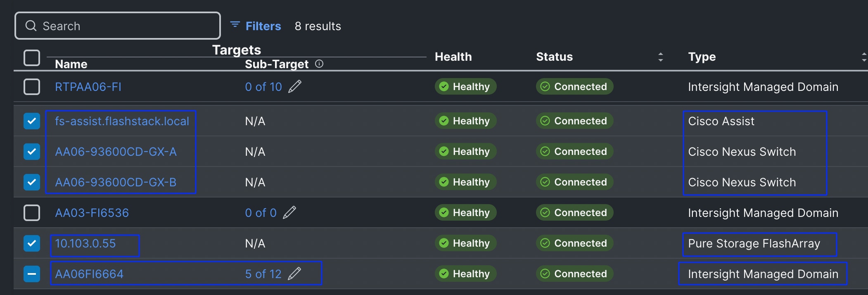This screenshot has width=868, height=295.
Task: Click the Connected icon on the 10.103.0.55 row
Action: coord(545,243)
